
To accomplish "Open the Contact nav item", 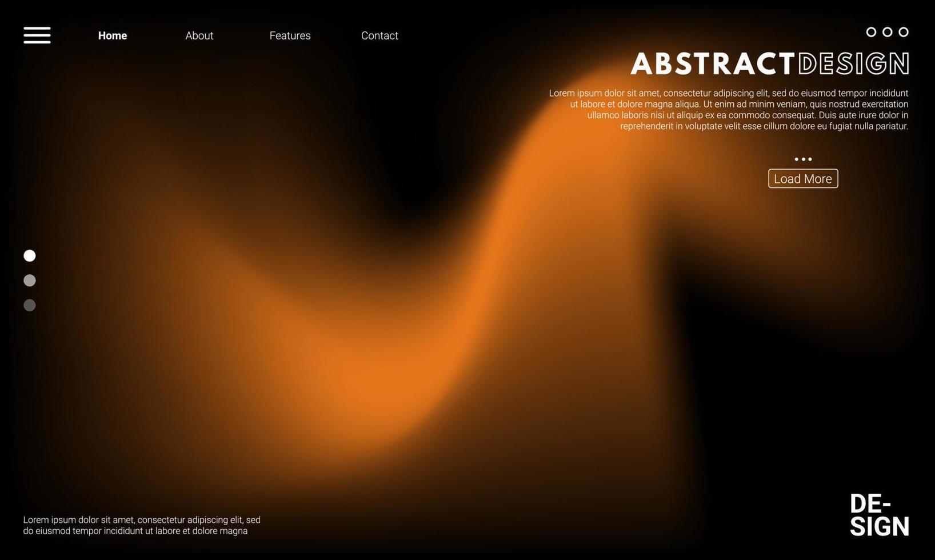I will [x=379, y=35].
